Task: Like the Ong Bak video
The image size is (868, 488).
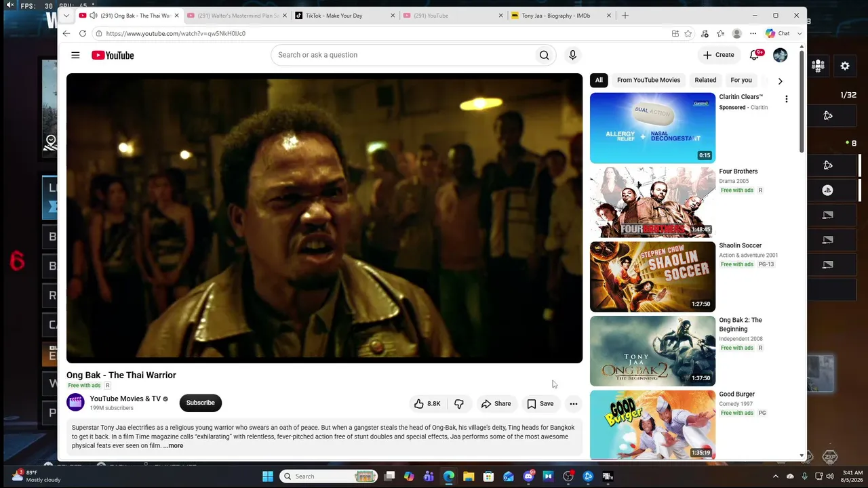Action: 427,403
